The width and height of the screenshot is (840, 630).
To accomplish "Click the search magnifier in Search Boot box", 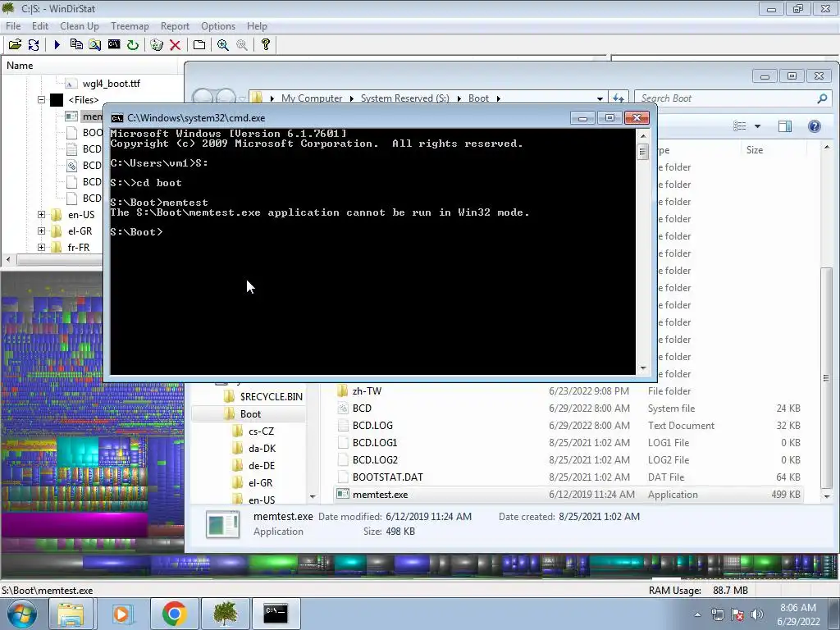I will pyautogui.click(x=822, y=98).
